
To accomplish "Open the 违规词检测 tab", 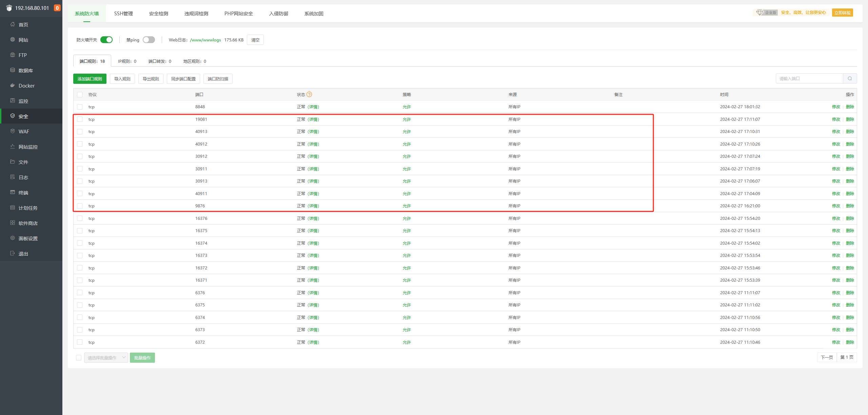I will click(x=196, y=14).
